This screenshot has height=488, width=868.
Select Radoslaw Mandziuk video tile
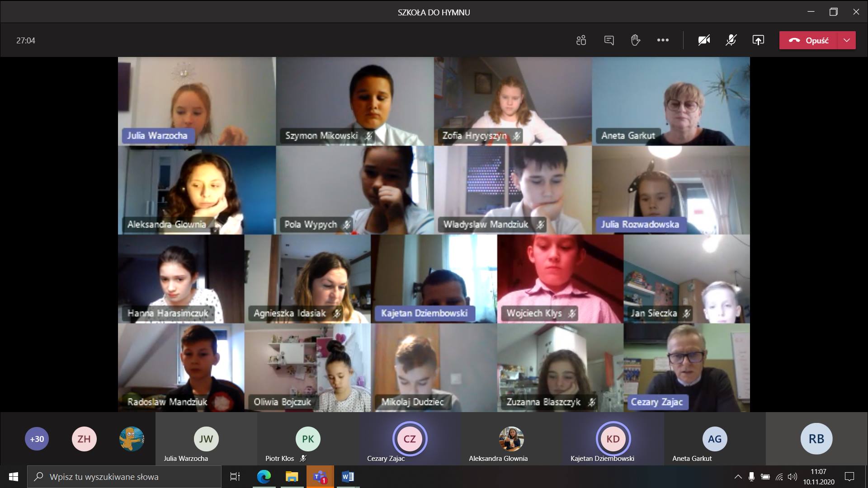[181, 367]
